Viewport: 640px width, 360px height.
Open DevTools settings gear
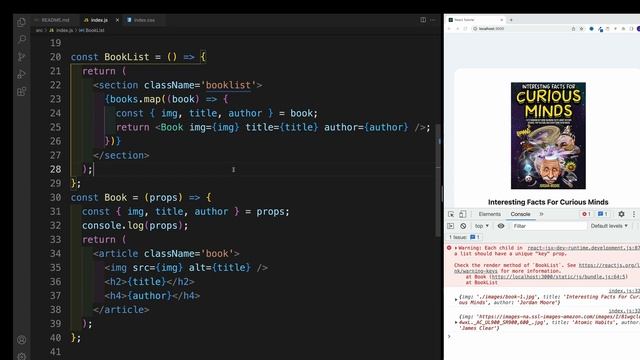[x=621, y=214]
